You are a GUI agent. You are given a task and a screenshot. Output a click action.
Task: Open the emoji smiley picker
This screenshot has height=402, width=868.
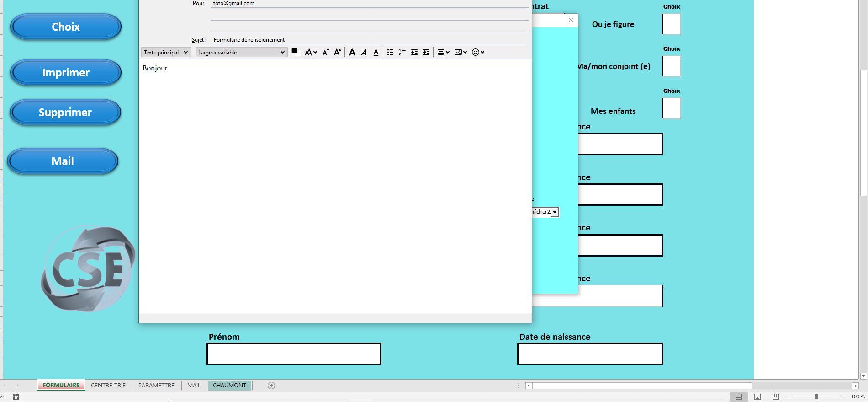pyautogui.click(x=477, y=52)
